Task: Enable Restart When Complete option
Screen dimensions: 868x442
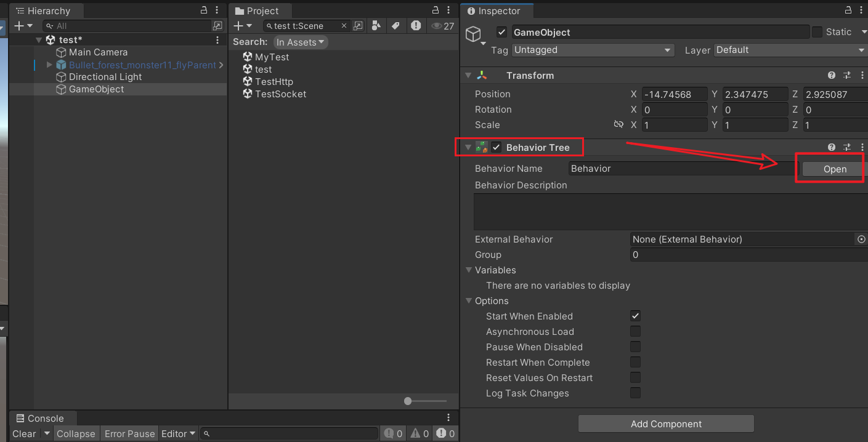Action: pyautogui.click(x=635, y=363)
